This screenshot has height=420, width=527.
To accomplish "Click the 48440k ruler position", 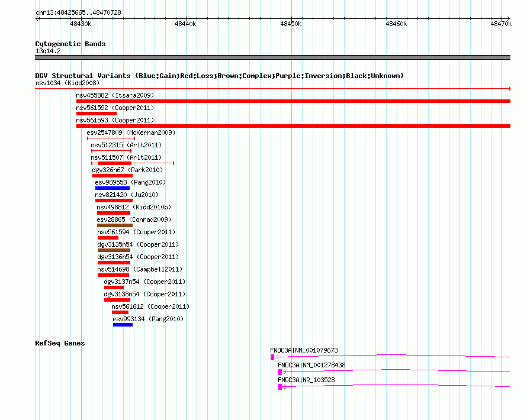I will [x=185, y=24].
